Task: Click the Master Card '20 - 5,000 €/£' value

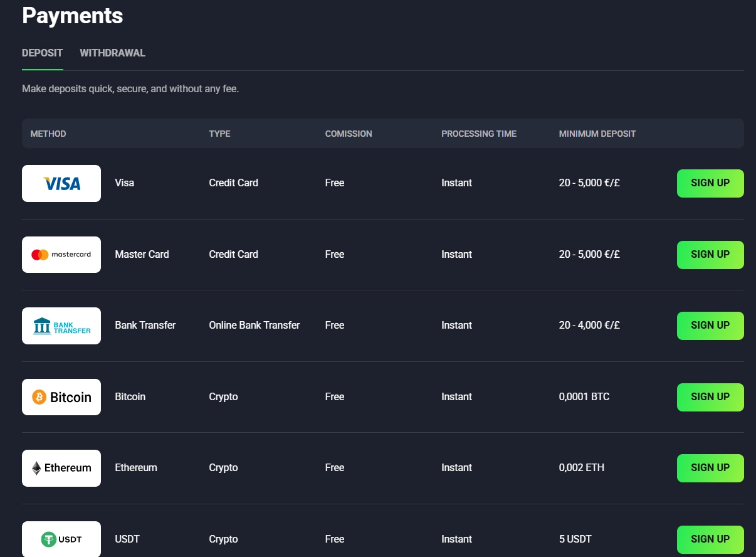Action: click(x=589, y=255)
